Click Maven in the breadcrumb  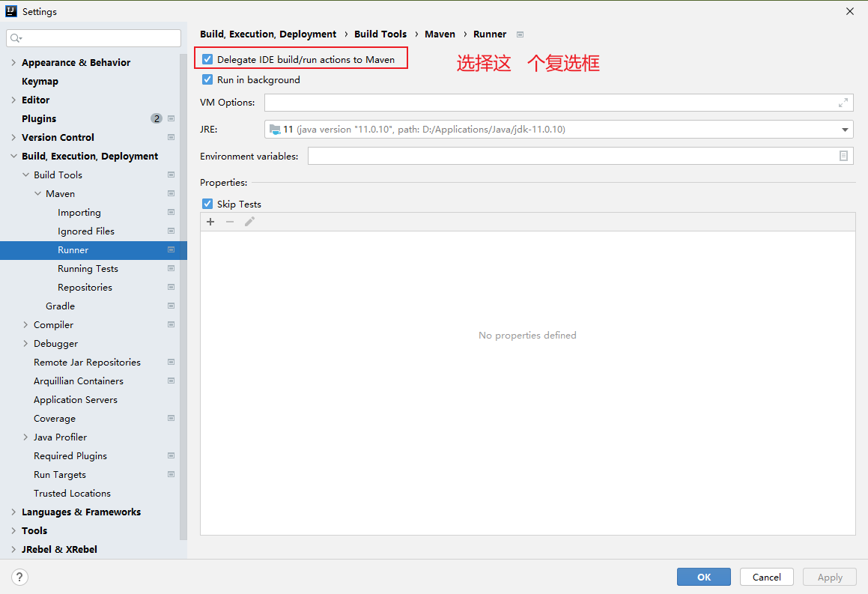click(440, 34)
